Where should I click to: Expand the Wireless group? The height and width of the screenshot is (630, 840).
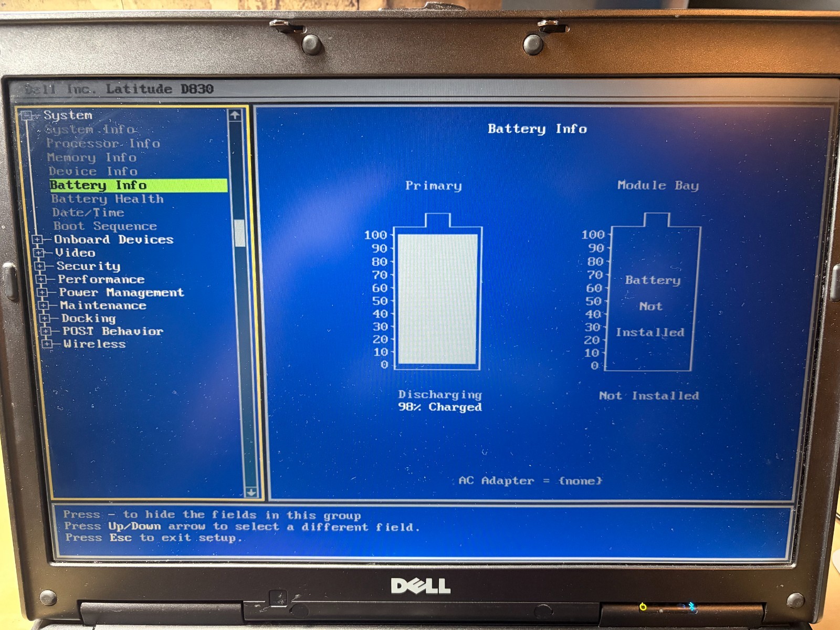click(x=47, y=344)
